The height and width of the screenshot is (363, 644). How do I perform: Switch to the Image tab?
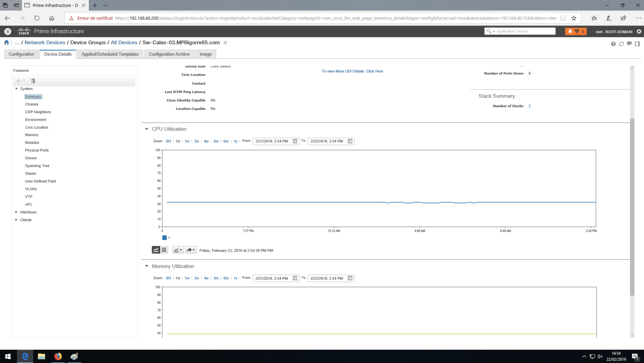tap(206, 54)
